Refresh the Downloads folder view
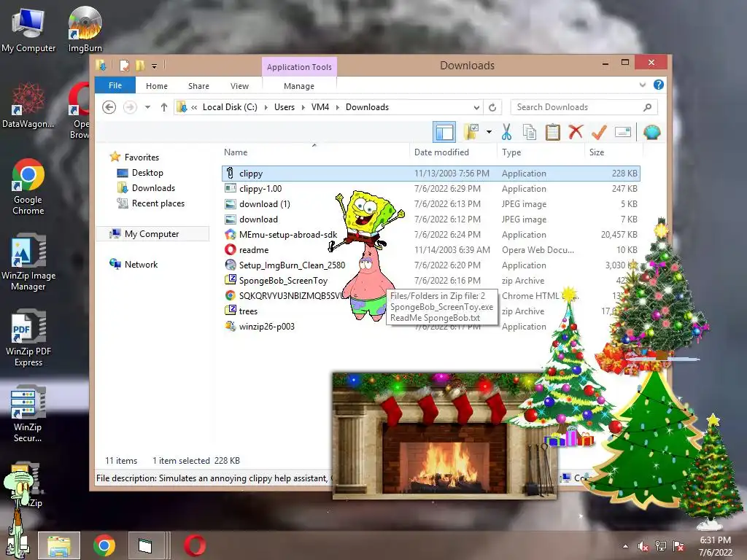This screenshot has width=747, height=560. coord(492,107)
